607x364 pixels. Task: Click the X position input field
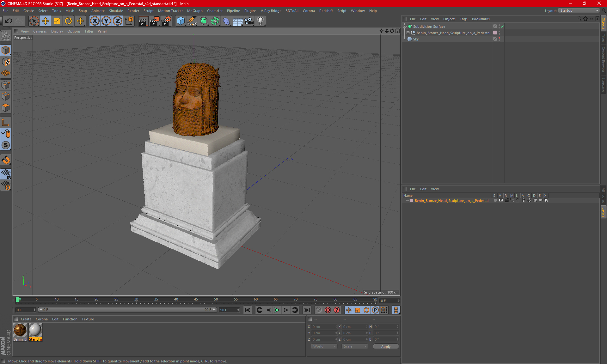pyautogui.click(x=324, y=327)
